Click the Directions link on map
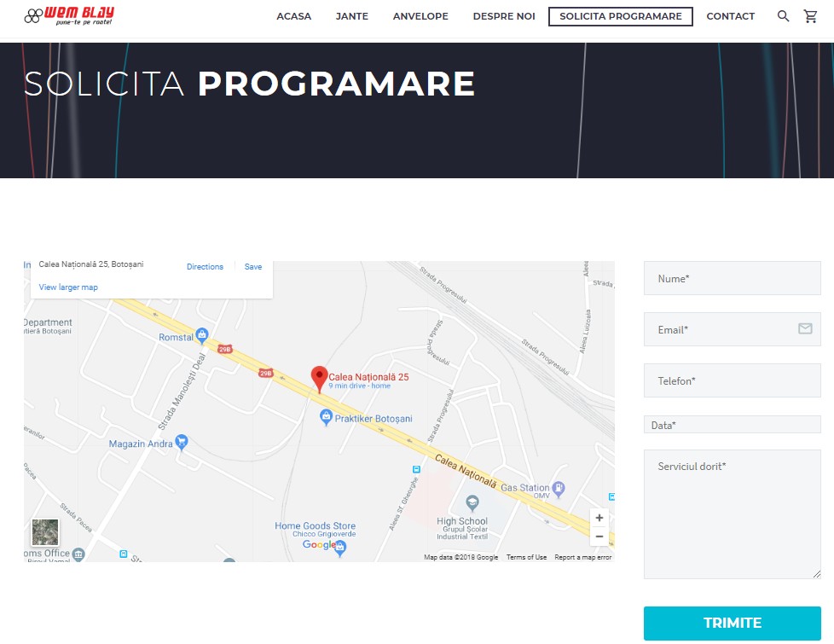Viewport: 834px width, 644px height. (205, 267)
